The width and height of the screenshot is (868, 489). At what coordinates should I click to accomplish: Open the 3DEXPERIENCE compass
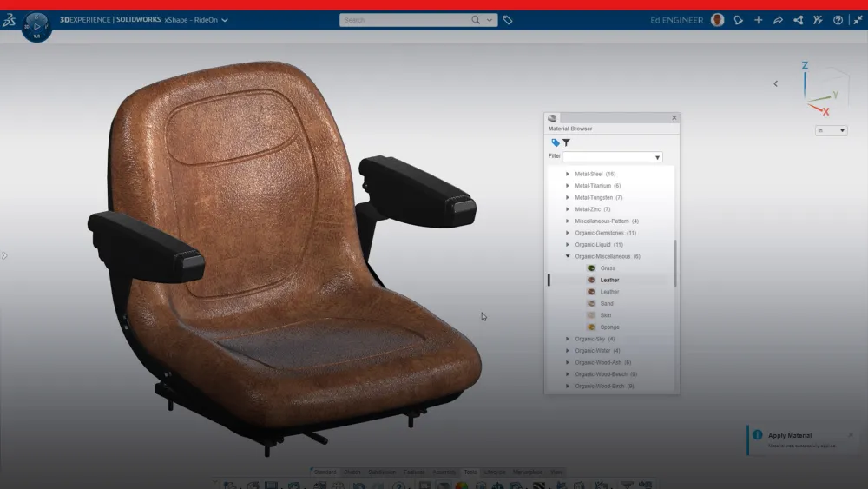pyautogui.click(x=36, y=27)
